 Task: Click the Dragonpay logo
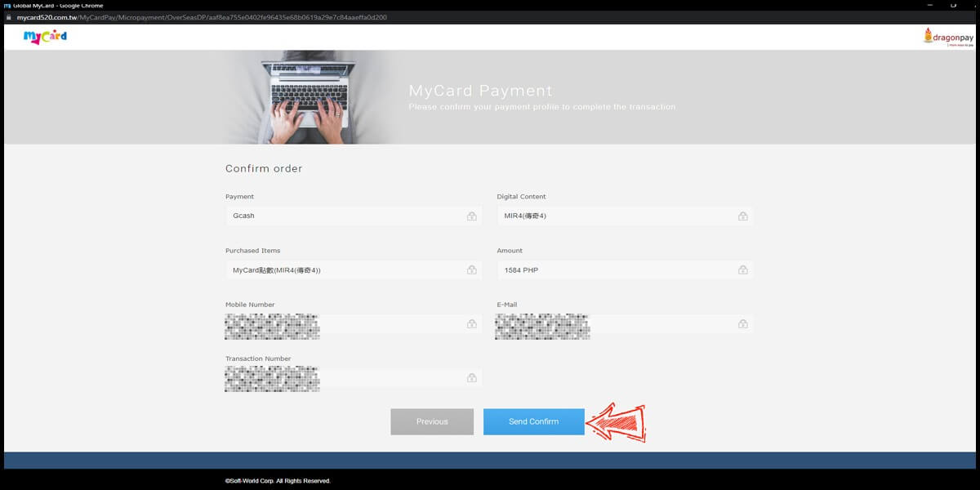(x=948, y=38)
